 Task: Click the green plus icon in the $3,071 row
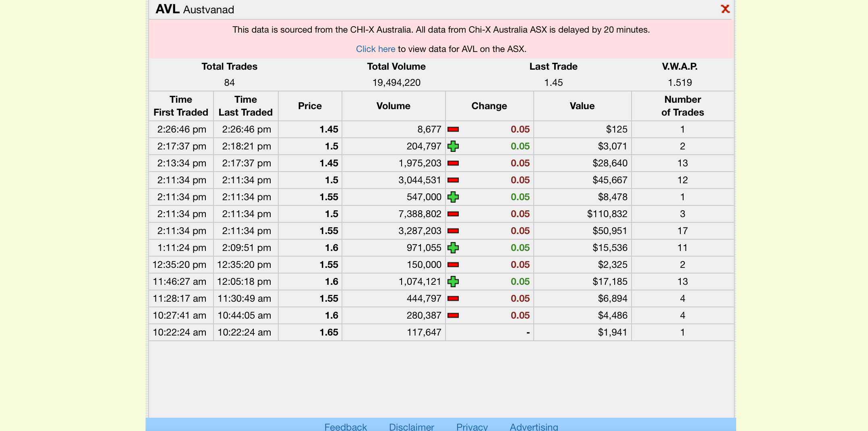[x=453, y=146]
